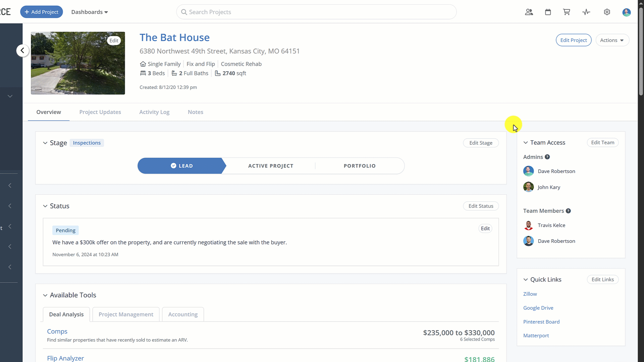Click the property photo thumbnail
644x362 pixels.
coord(78,63)
